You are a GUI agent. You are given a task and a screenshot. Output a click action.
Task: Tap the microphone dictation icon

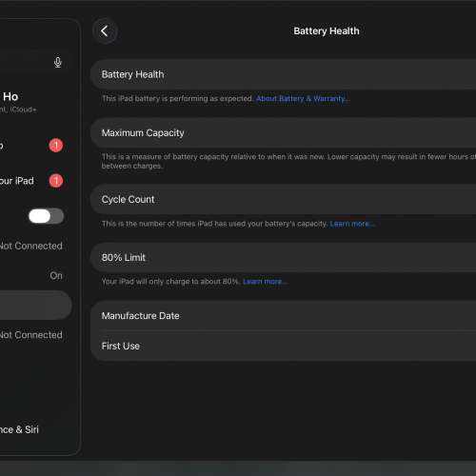(57, 62)
